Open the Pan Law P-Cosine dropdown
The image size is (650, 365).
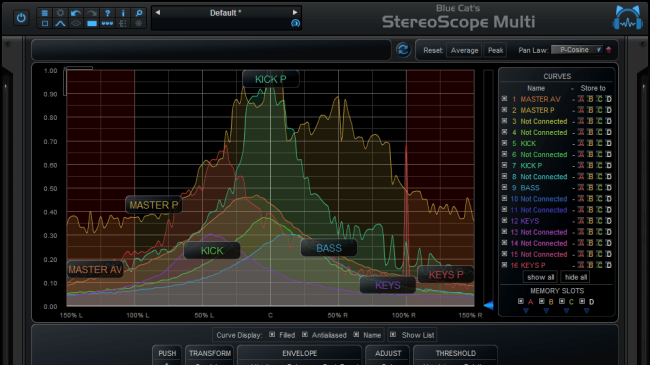click(x=577, y=50)
